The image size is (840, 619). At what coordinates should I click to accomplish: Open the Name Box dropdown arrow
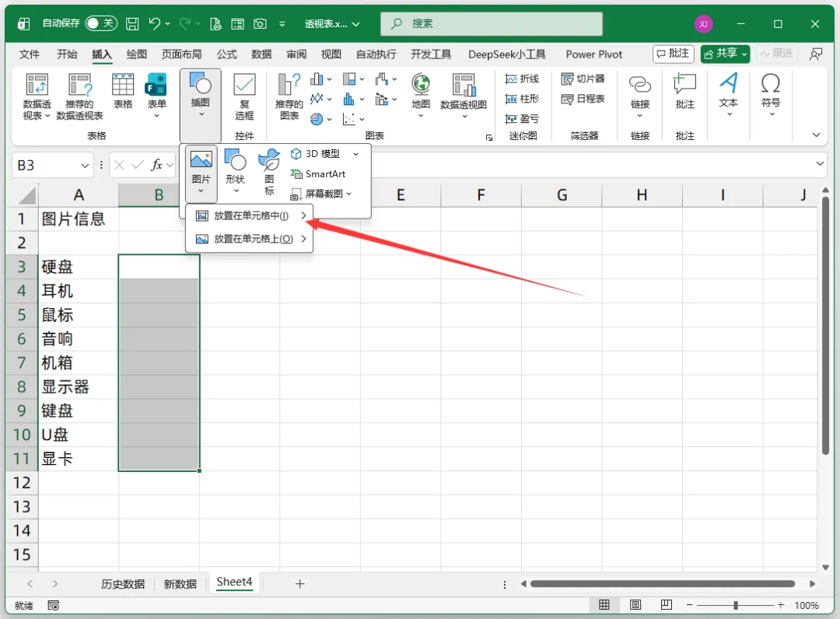point(85,166)
